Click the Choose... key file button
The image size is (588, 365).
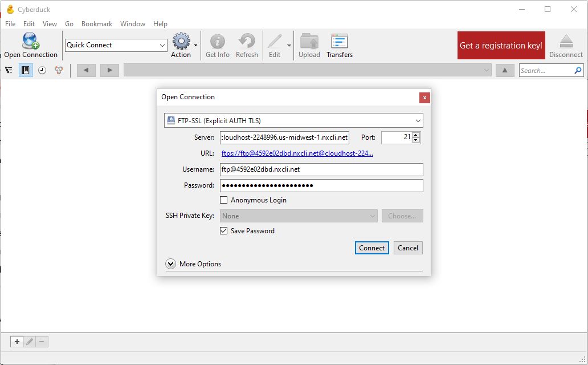click(x=402, y=216)
